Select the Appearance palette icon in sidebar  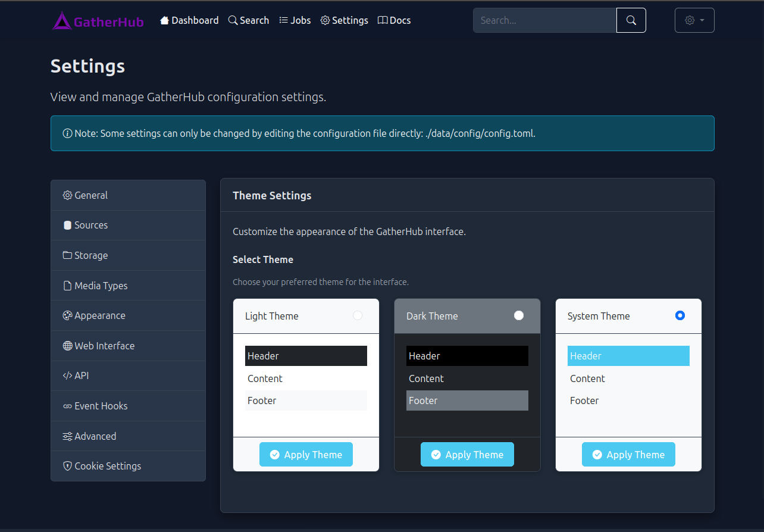67,315
